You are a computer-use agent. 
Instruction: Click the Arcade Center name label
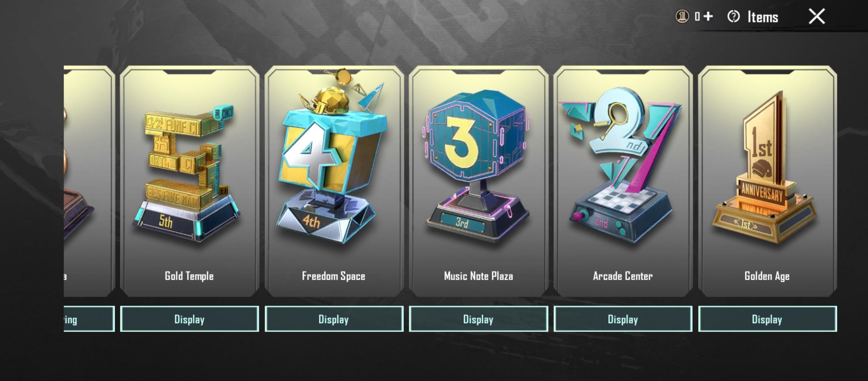[623, 276]
